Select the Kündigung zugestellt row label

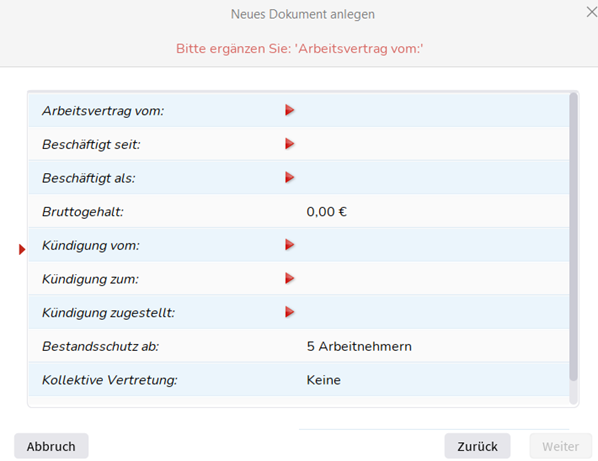point(108,313)
